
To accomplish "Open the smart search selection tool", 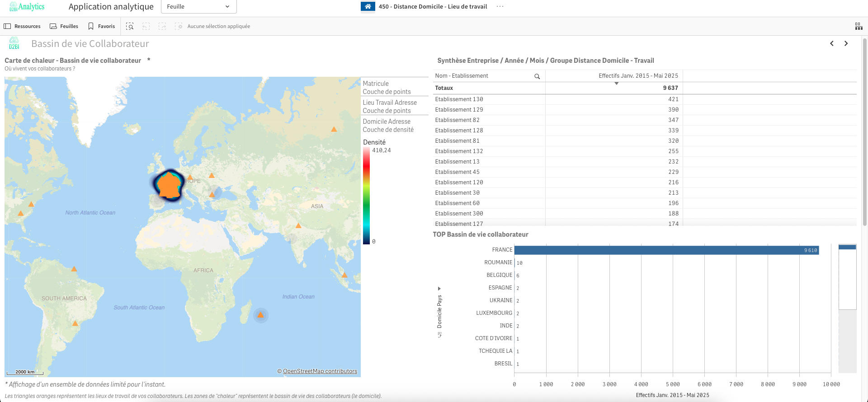I will click(130, 26).
